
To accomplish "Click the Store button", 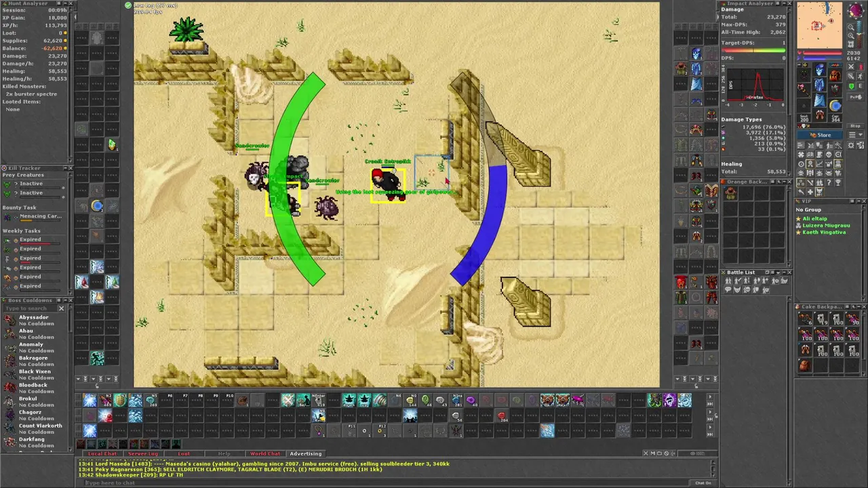I will pyautogui.click(x=820, y=135).
